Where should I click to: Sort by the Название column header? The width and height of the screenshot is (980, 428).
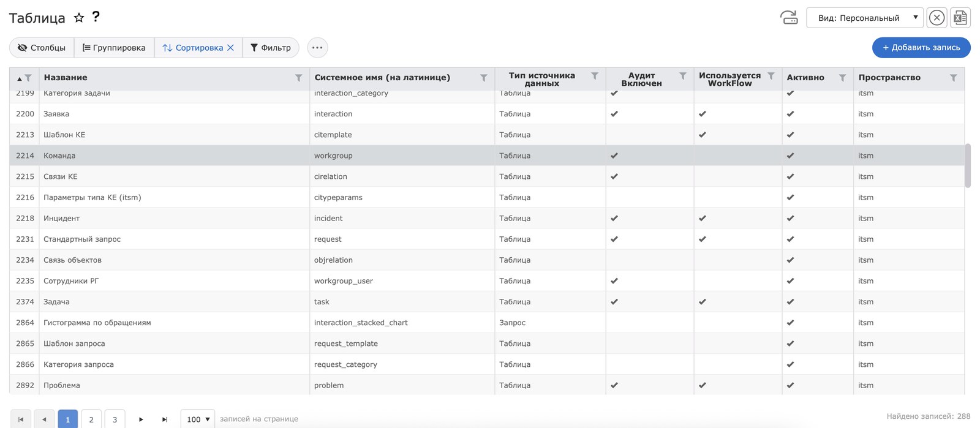tap(66, 78)
